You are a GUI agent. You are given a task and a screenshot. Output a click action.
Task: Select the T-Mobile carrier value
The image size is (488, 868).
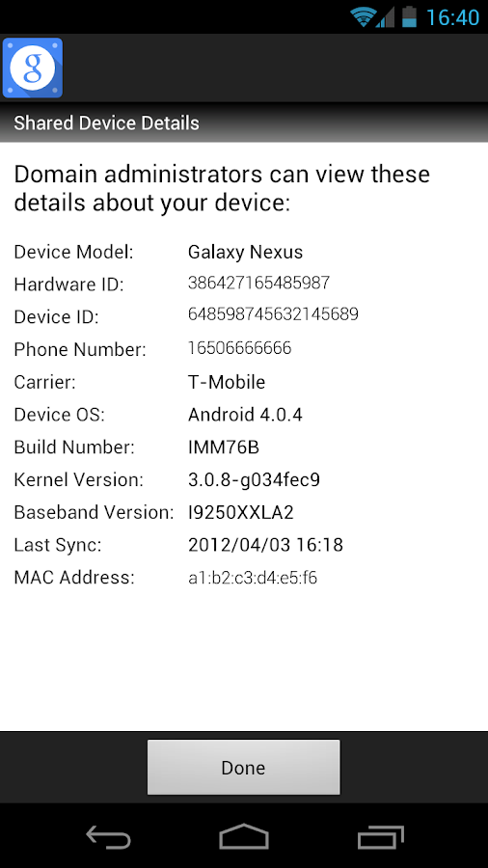tap(227, 382)
